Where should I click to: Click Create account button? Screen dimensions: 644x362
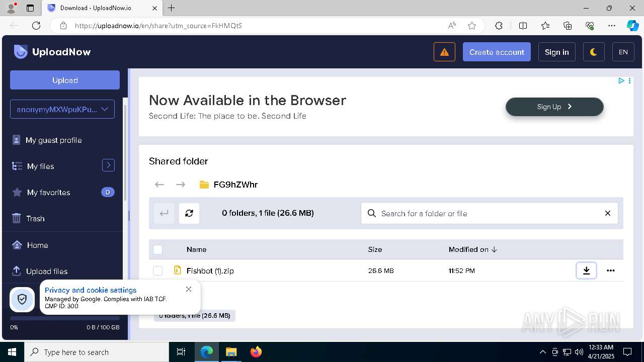pos(497,52)
